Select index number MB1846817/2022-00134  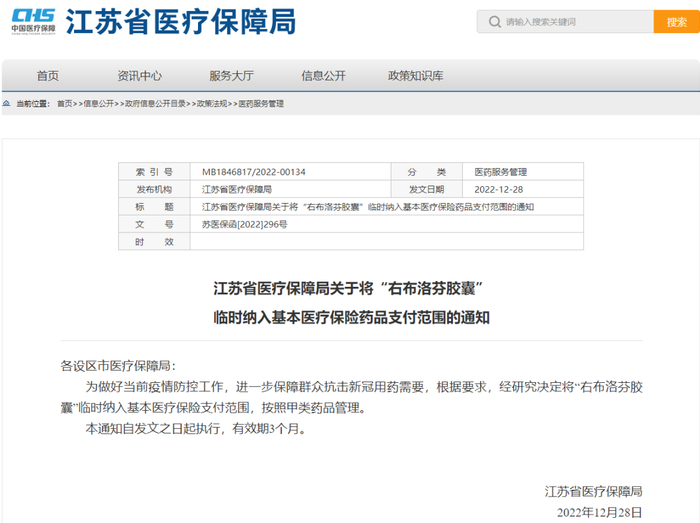click(x=254, y=172)
